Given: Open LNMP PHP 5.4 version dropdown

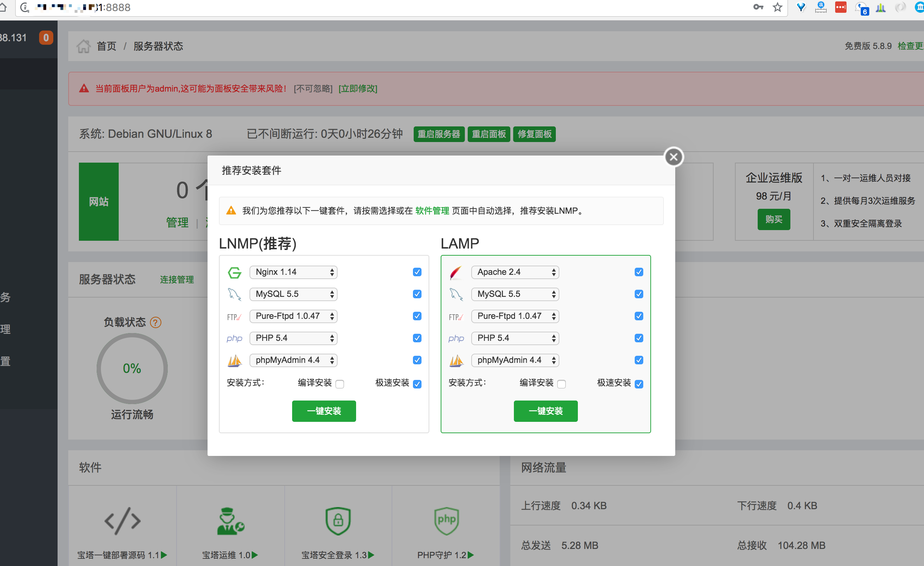Looking at the screenshot, I should (x=293, y=338).
